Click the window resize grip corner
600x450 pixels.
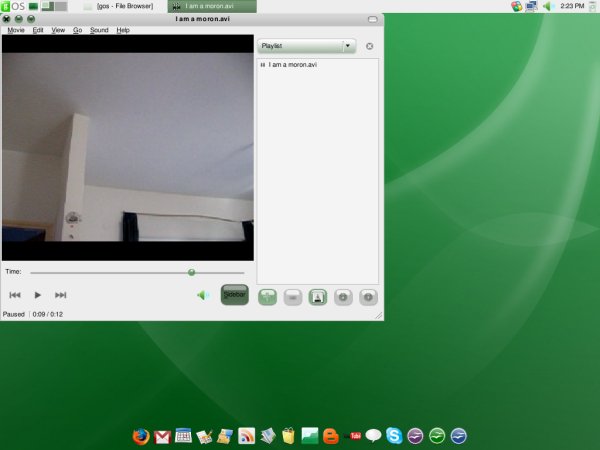point(378,315)
